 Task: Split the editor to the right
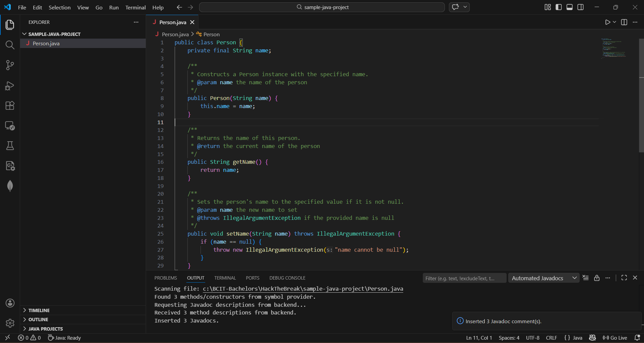point(624,22)
